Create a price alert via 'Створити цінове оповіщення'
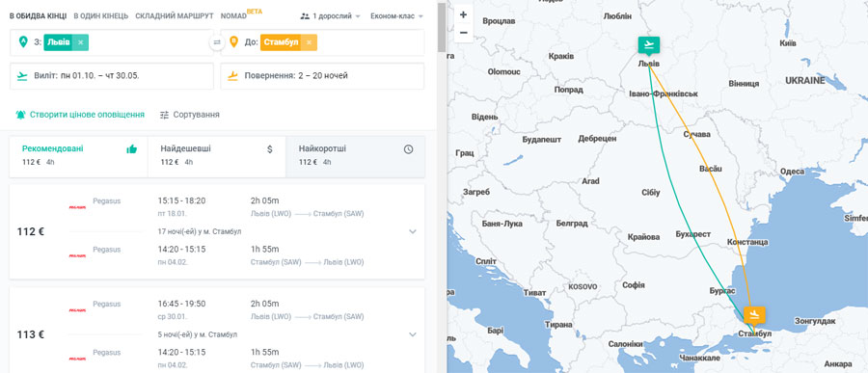868x373 pixels. (80, 115)
